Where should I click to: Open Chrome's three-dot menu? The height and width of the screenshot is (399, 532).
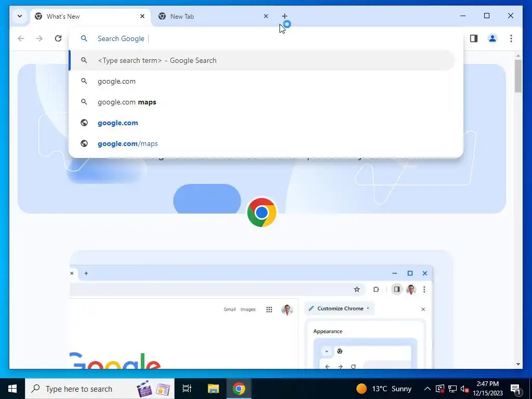pyautogui.click(x=511, y=38)
